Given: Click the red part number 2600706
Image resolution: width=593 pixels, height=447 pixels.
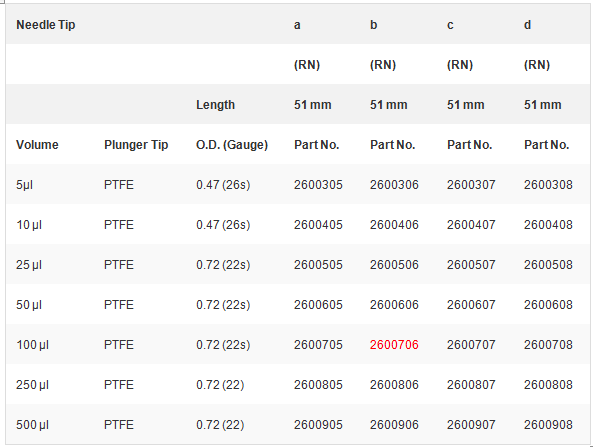Looking at the screenshot, I should coord(394,345).
